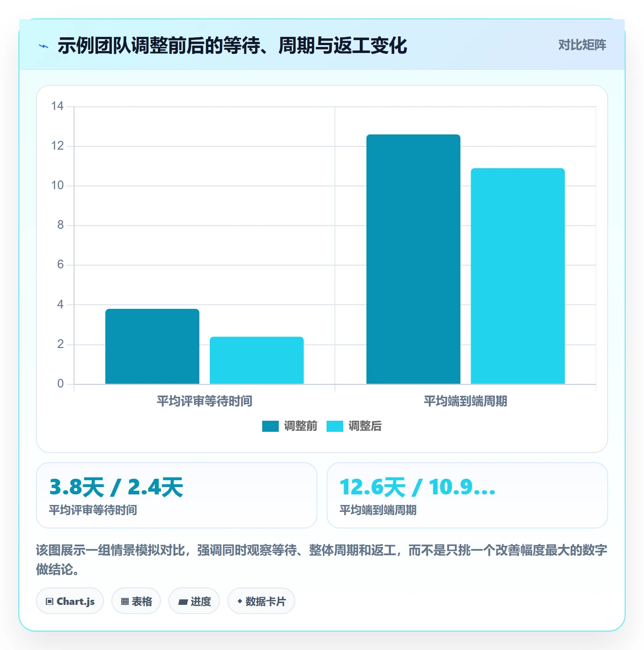This screenshot has width=644, height=650.
Task: Click the cyan 调整后 legend swatch
Action: (335, 426)
